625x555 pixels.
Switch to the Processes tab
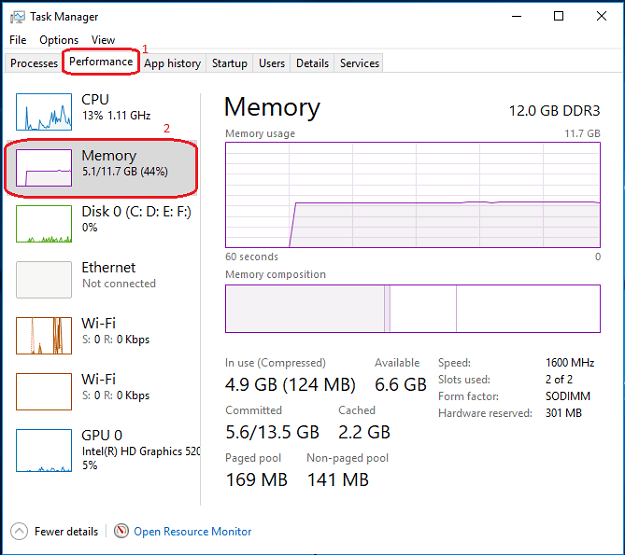34,63
